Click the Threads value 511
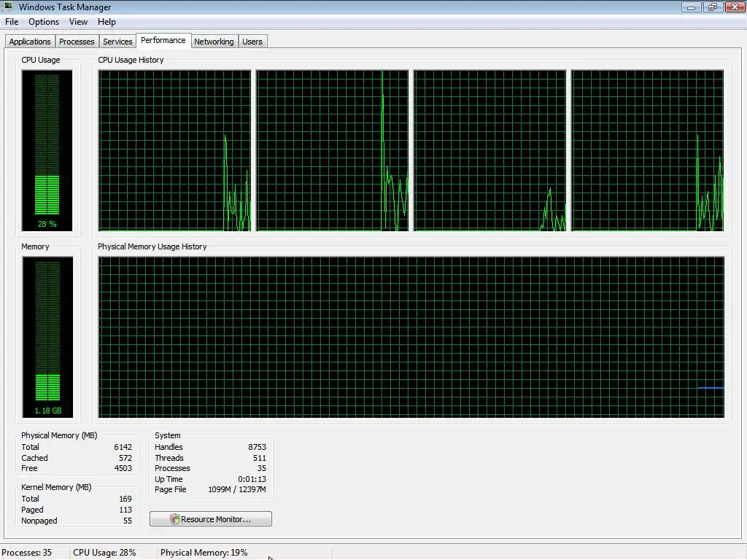This screenshot has height=560, width=747. (259, 458)
